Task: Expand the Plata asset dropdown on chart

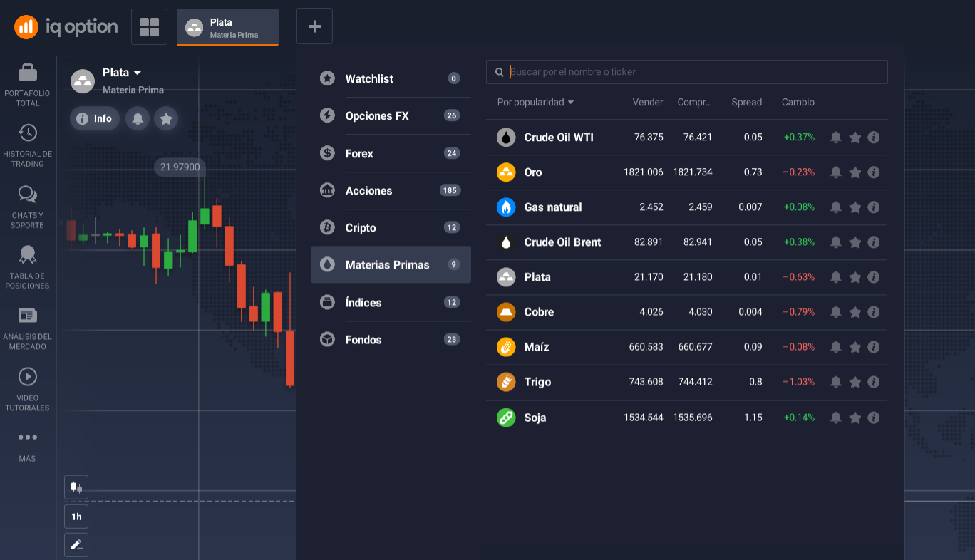Action: coord(122,73)
